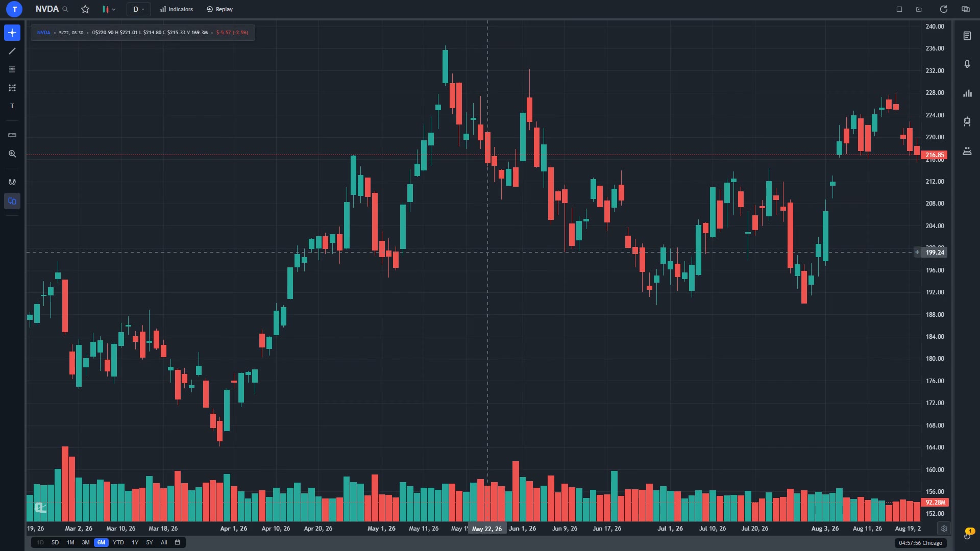Open the Indicators menu
Viewport: 980px width, 551px height.
pos(176,9)
